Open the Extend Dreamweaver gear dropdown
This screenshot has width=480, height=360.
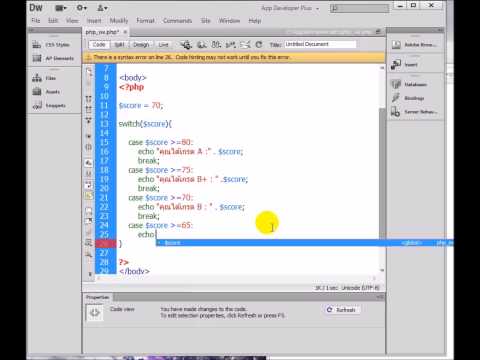(x=81, y=8)
